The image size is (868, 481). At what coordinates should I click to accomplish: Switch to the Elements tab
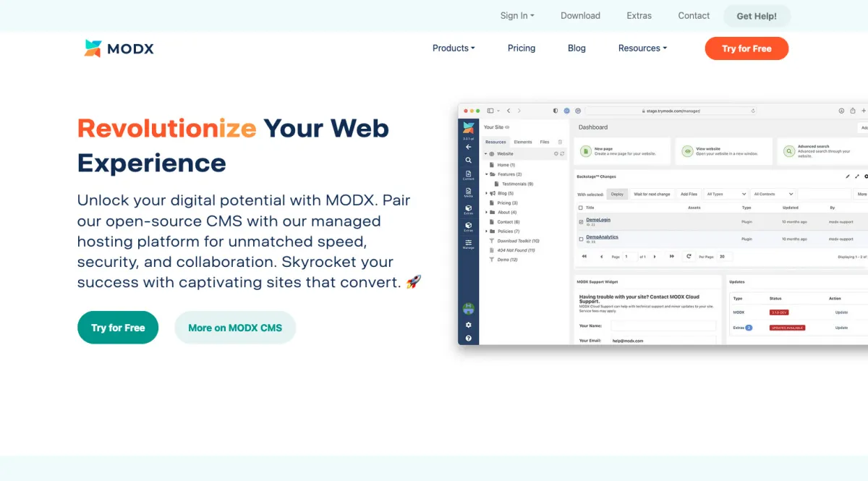coord(523,142)
